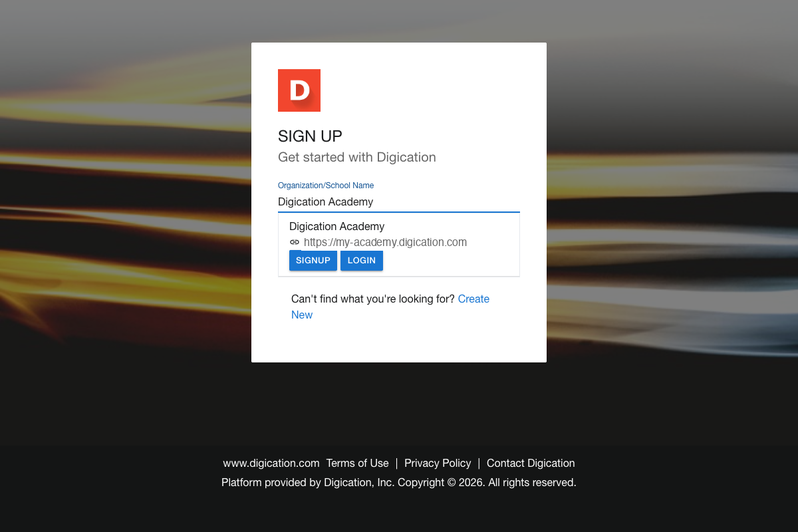Open the Contact Digication link

[531, 463]
